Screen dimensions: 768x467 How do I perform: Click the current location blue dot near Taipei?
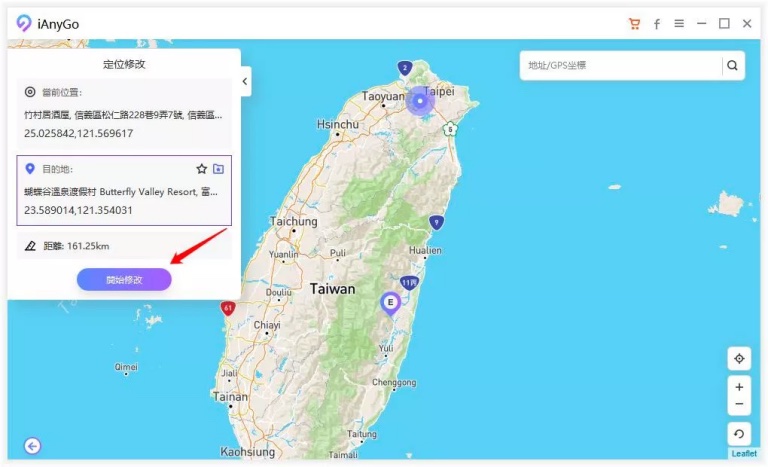coord(420,101)
